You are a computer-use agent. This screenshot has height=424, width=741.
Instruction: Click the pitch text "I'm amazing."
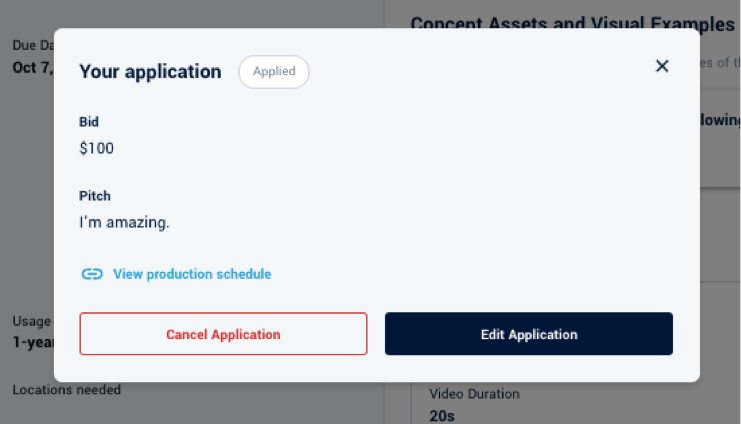124,222
